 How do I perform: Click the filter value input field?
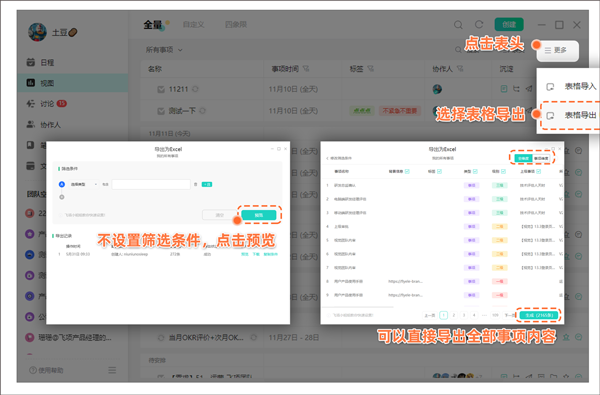pos(151,184)
